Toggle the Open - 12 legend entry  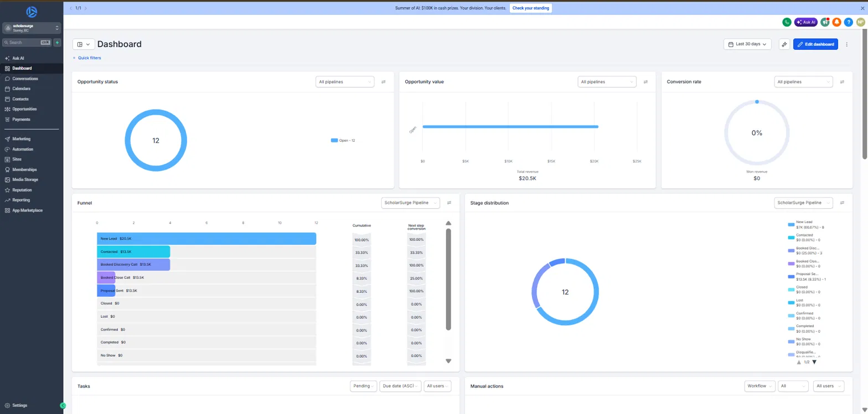[x=343, y=141]
